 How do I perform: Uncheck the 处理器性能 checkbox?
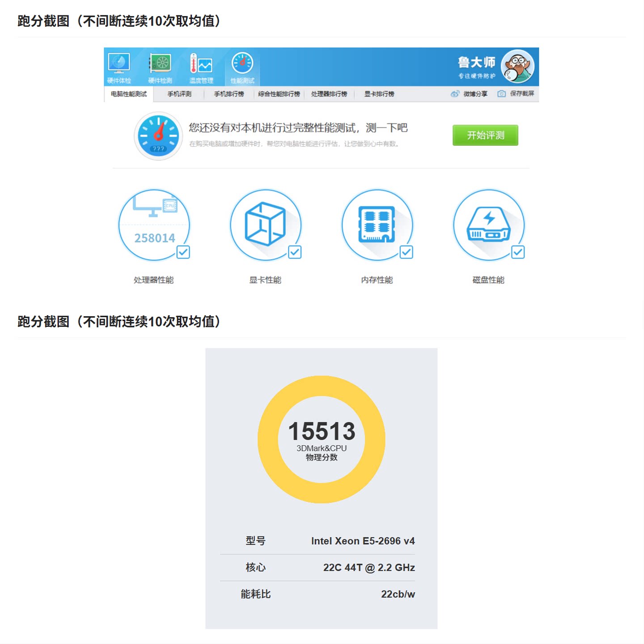(183, 252)
